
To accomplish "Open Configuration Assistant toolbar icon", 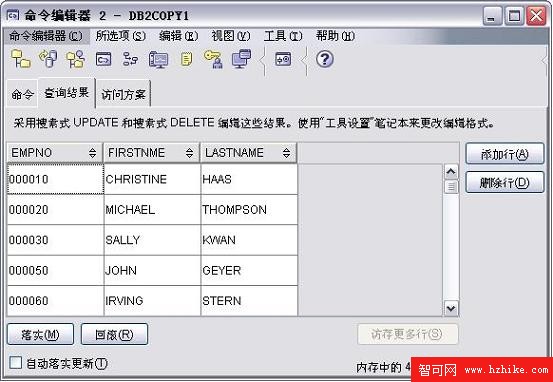I will pyautogui.click(x=242, y=59).
